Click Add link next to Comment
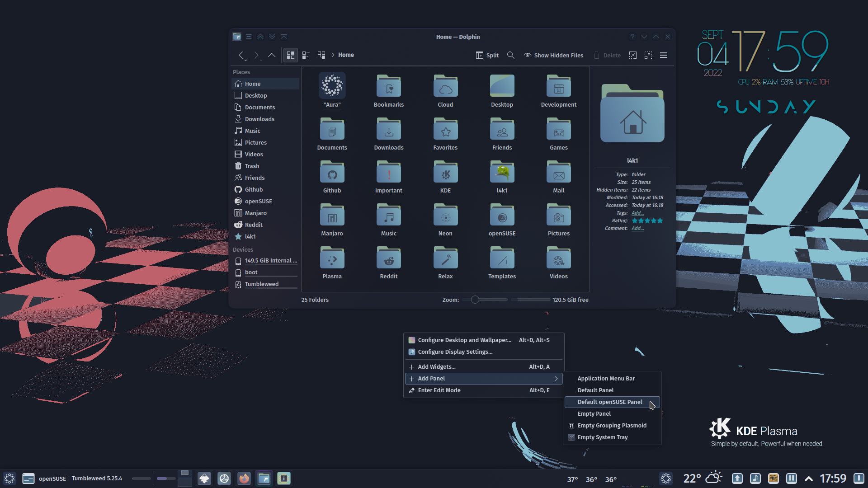The image size is (868, 488). pos(637,228)
